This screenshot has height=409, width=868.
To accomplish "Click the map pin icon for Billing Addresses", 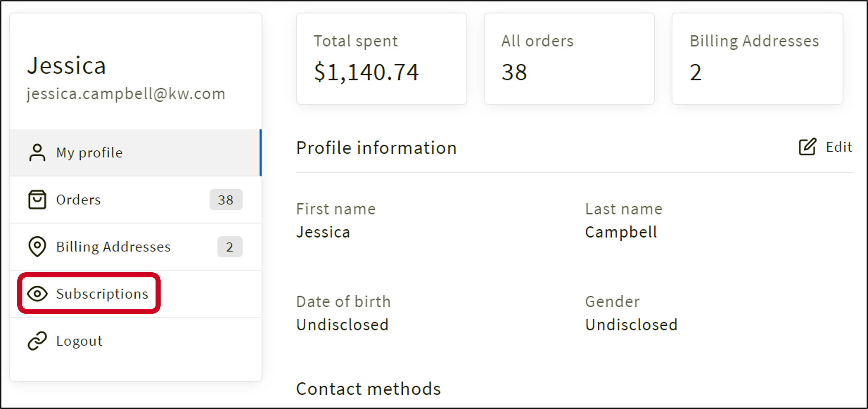I will [37, 247].
